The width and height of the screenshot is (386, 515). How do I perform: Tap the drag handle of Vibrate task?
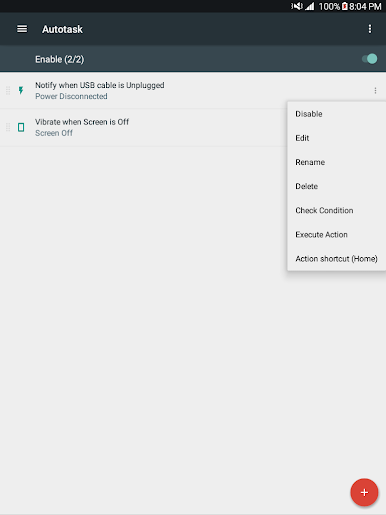click(8, 127)
